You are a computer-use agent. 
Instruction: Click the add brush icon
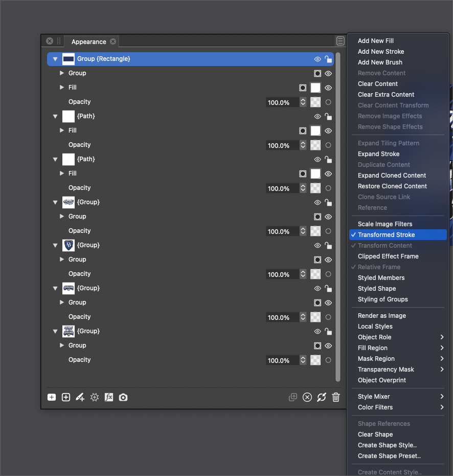pyautogui.click(x=80, y=397)
